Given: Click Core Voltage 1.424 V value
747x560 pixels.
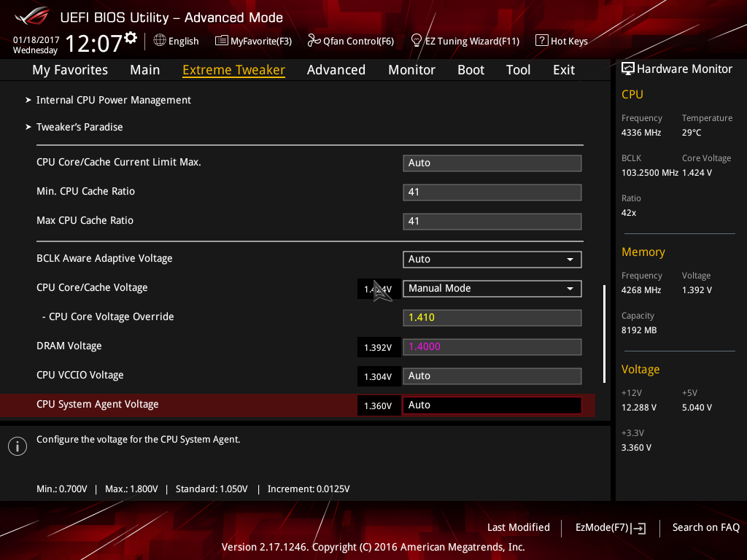Looking at the screenshot, I should coord(697,173).
